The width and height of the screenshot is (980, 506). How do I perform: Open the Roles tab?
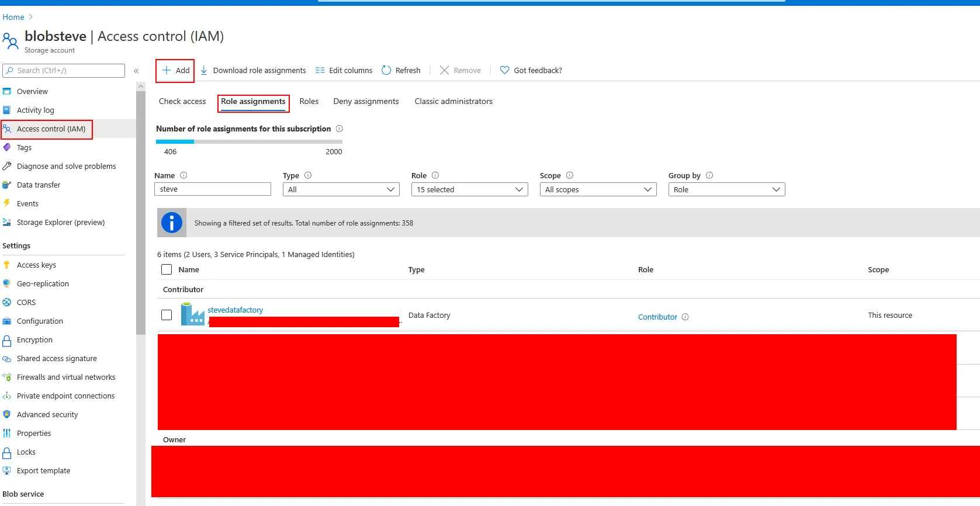pos(309,101)
